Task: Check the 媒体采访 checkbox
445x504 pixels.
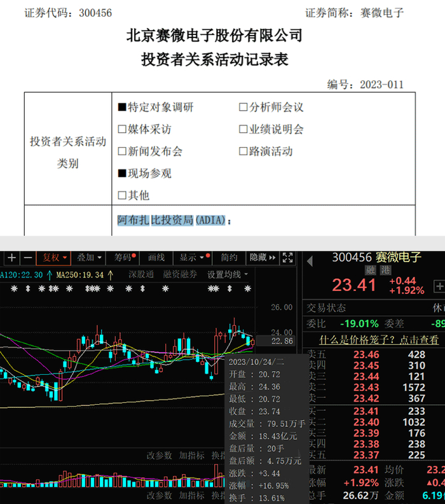Action: [122, 129]
